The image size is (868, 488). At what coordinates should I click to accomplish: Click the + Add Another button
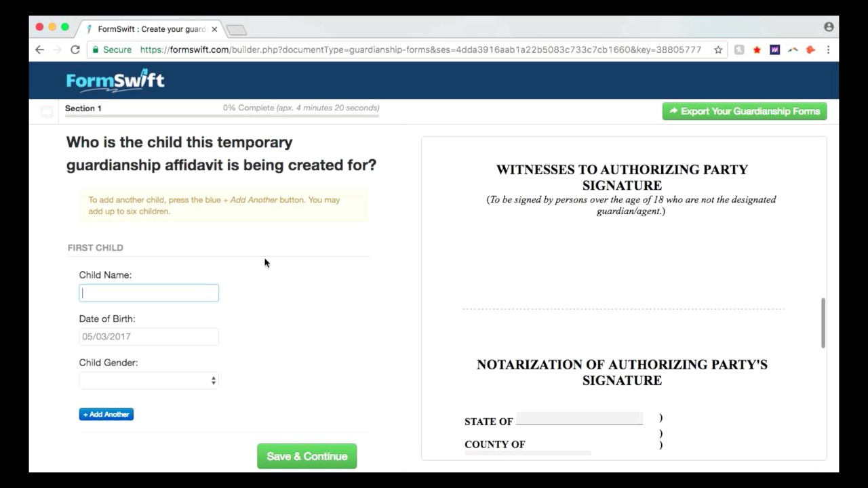[x=106, y=414]
